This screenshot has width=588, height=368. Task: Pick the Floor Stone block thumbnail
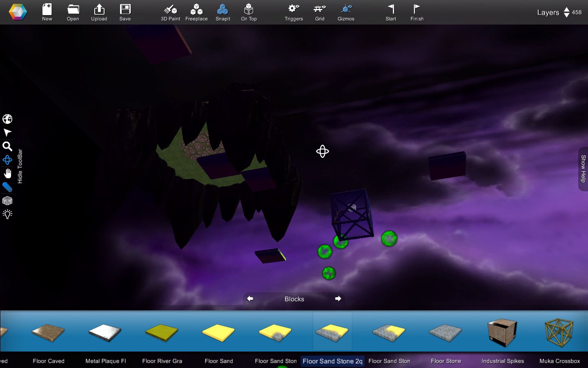click(x=446, y=332)
